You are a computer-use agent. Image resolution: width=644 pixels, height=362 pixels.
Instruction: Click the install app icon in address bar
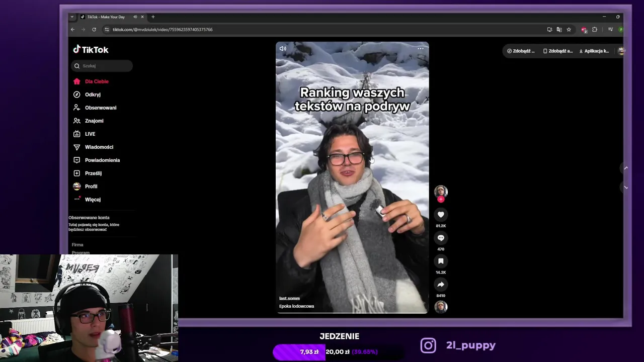(549, 30)
